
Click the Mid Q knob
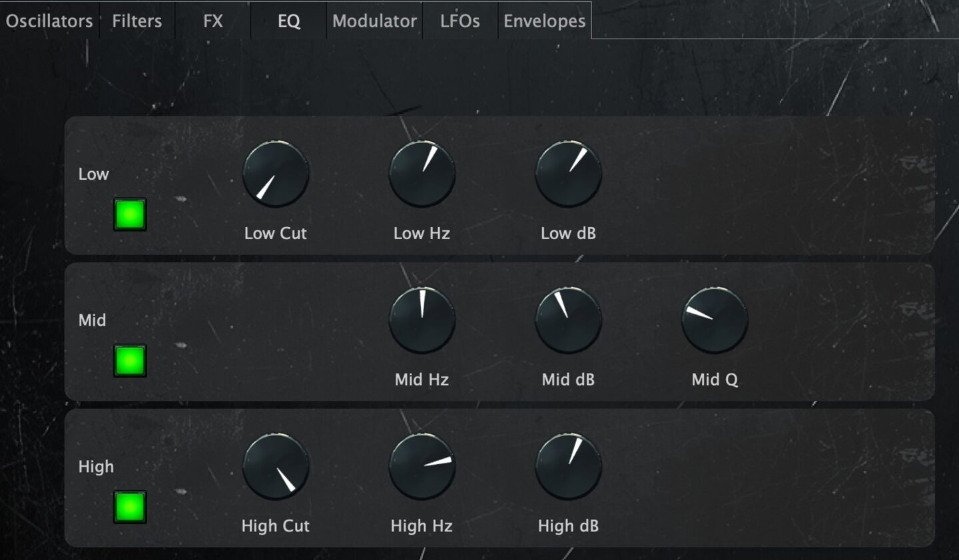point(715,320)
